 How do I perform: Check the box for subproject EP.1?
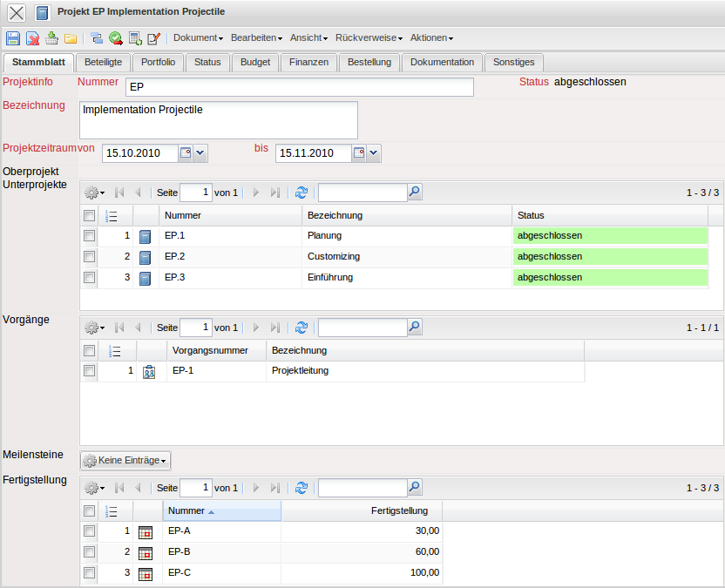tap(89, 236)
